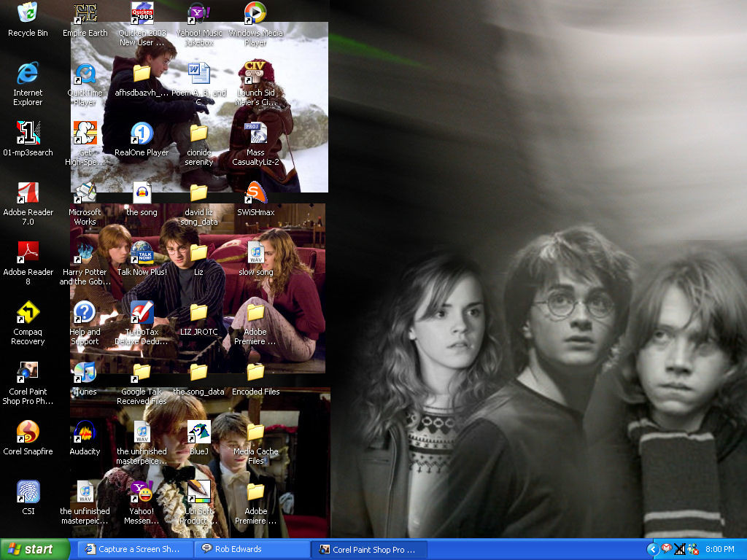
Task: Switch to Corel Paint Shop Pro taskbar button
Action: tap(368, 549)
